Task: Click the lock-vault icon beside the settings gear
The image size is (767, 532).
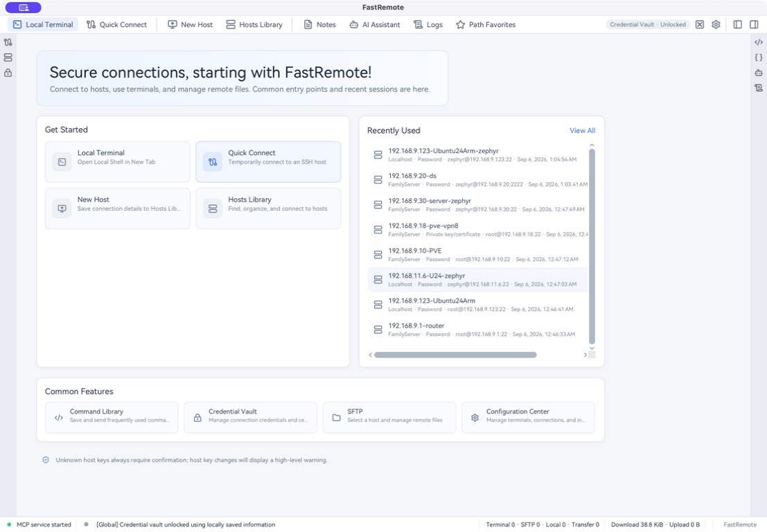Action: tap(700, 24)
